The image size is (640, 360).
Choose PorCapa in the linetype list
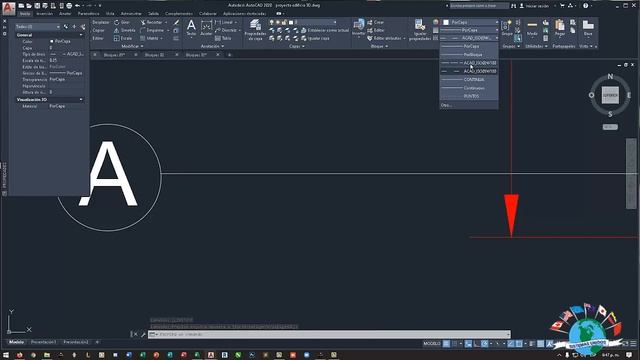pos(469,47)
